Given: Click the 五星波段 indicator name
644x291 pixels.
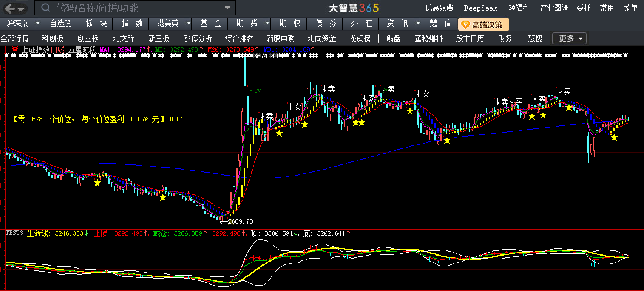Looking at the screenshot, I should pos(82,49).
